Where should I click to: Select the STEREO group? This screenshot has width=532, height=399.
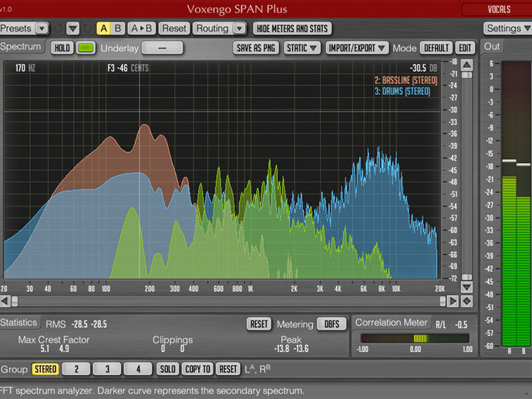click(45, 369)
